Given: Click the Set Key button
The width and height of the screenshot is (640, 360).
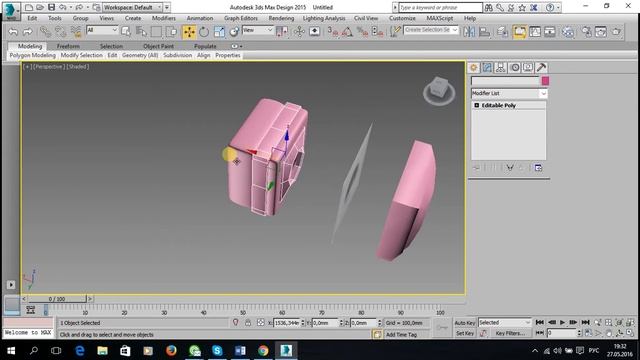Looking at the screenshot, I should [465, 333].
